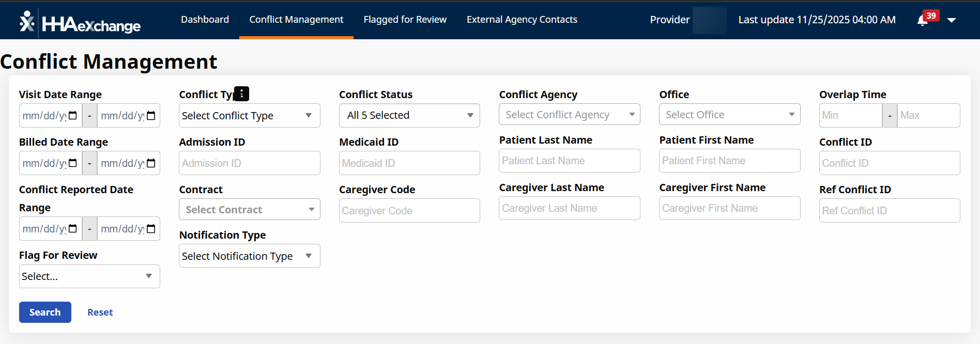980x344 pixels.
Task: Open the Select Office dropdown
Action: click(729, 115)
